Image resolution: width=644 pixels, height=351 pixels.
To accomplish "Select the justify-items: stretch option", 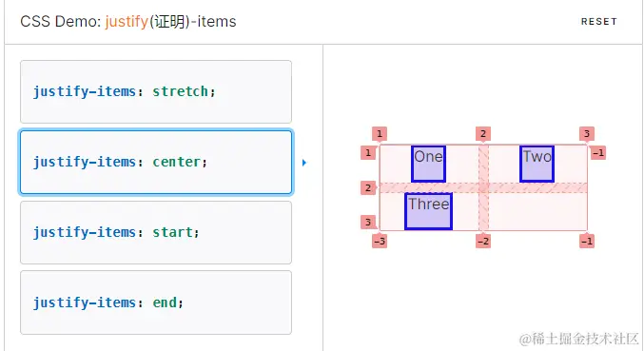I will point(156,91).
